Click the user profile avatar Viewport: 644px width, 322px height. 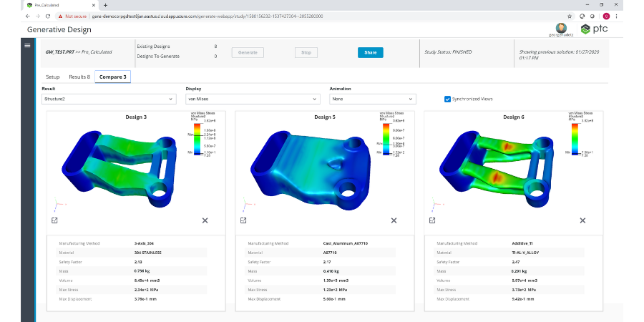pos(562,27)
